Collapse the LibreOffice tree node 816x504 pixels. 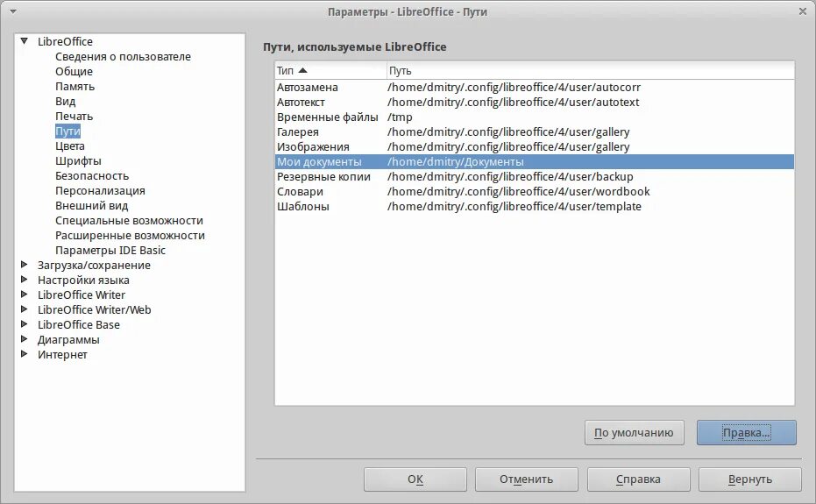coord(24,40)
